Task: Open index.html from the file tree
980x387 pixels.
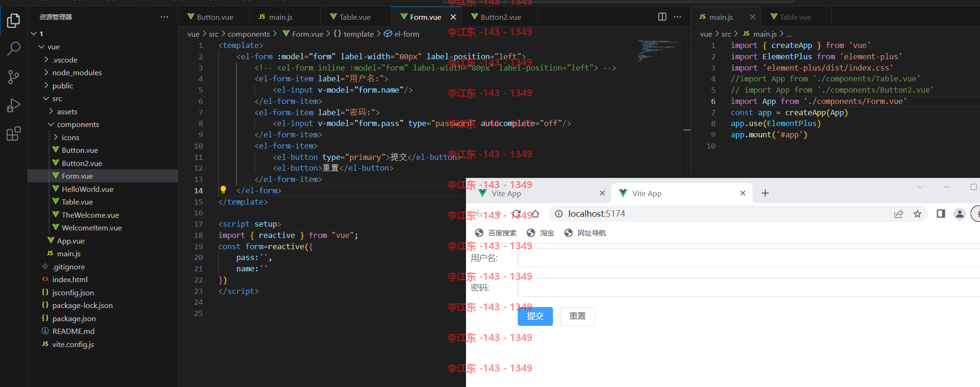Action: pos(70,279)
